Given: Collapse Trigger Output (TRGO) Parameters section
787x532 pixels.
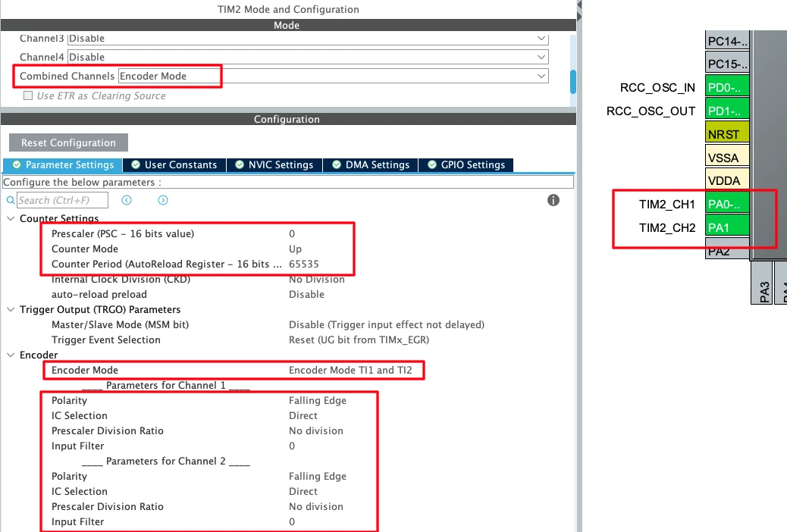Looking at the screenshot, I should (x=11, y=309).
